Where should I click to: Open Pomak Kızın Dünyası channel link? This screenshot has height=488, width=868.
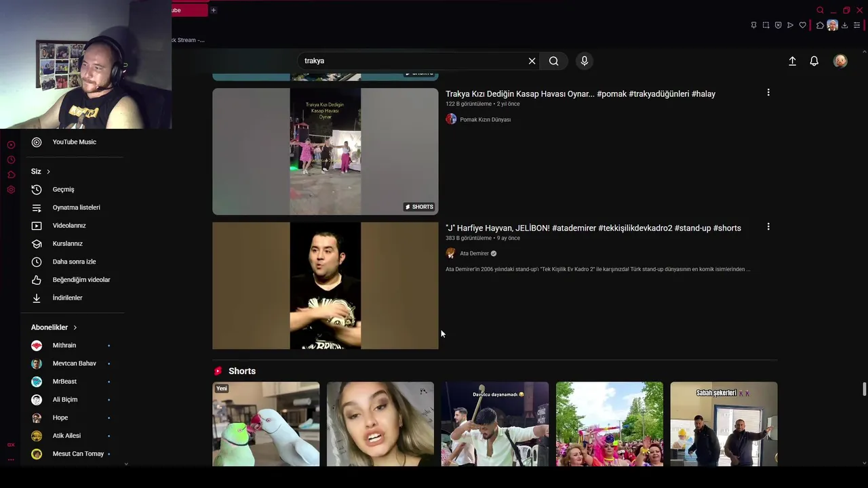click(x=485, y=119)
